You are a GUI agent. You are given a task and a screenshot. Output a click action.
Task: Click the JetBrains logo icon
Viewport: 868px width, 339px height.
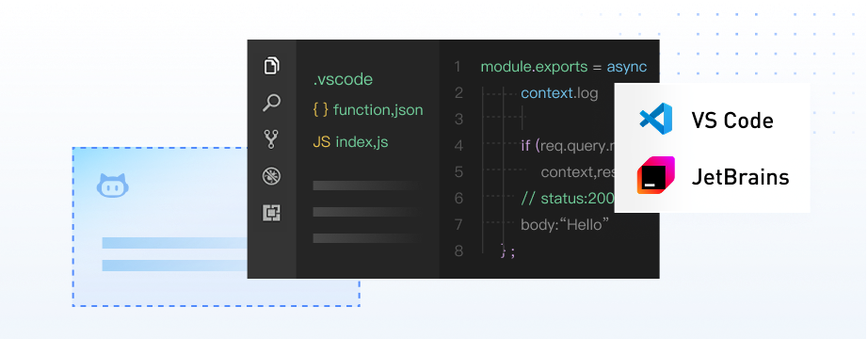click(655, 175)
